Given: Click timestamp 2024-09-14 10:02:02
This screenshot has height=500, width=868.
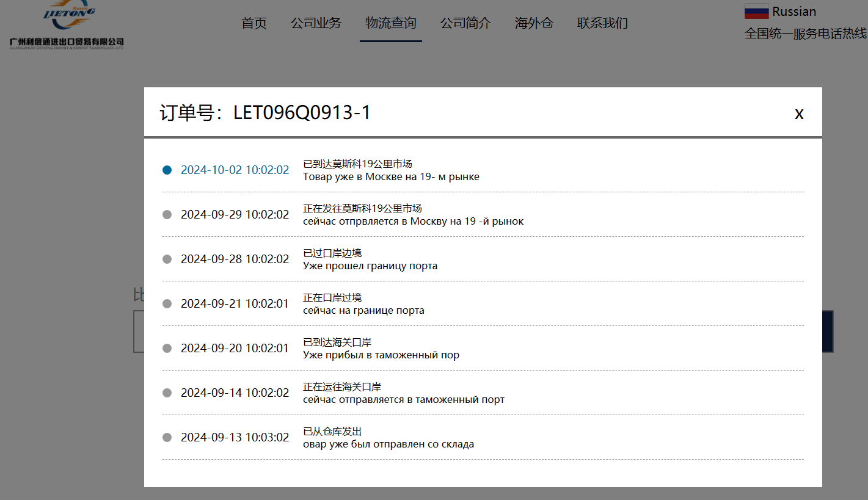Looking at the screenshot, I should pyautogui.click(x=235, y=393).
